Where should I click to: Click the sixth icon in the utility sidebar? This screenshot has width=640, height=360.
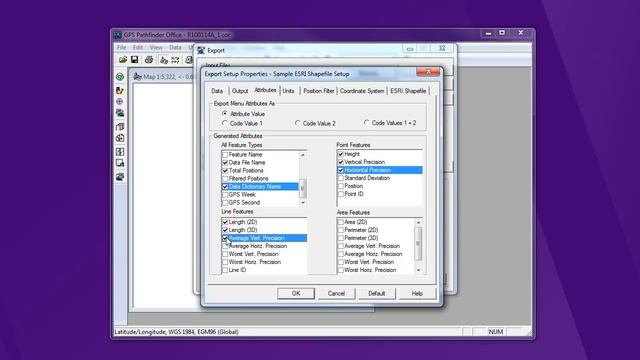pyautogui.click(x=120, y=138)
